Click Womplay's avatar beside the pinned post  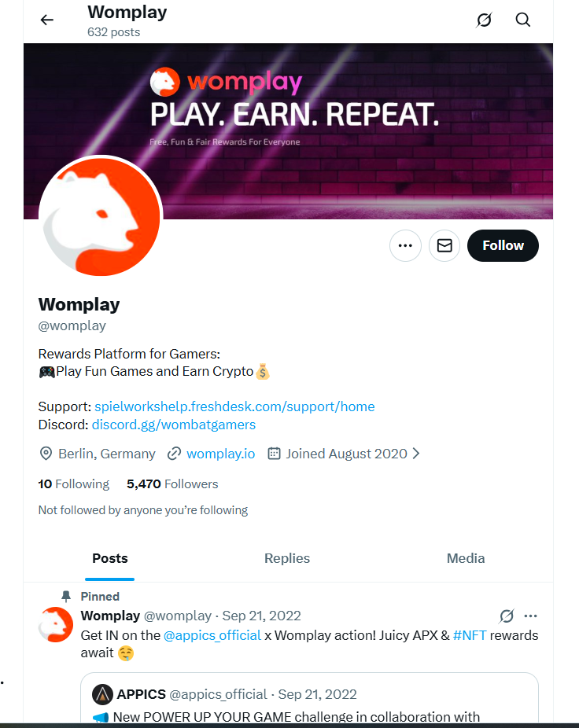pos(56,625)
